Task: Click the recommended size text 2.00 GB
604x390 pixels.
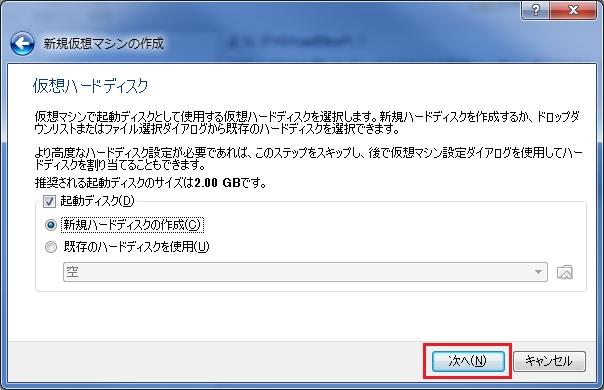Action: [218, 183]
